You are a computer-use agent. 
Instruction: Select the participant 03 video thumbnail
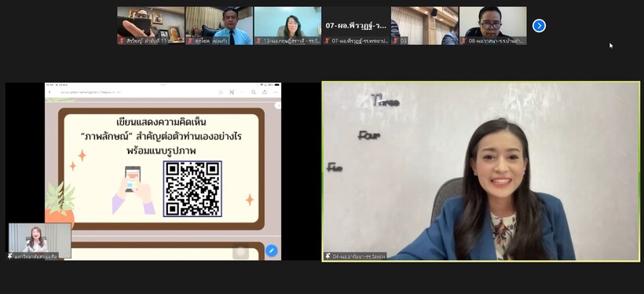[x=424, y=25]
